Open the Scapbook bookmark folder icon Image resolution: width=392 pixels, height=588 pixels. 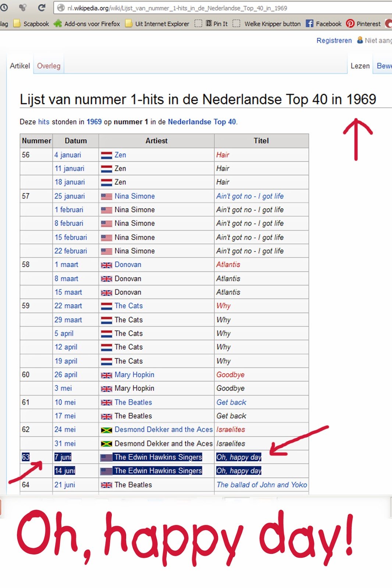(x=17, y=24)
